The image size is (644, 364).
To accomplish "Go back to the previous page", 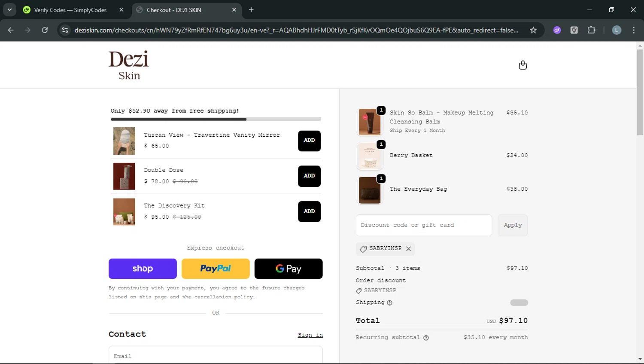I will click(11, 30).
